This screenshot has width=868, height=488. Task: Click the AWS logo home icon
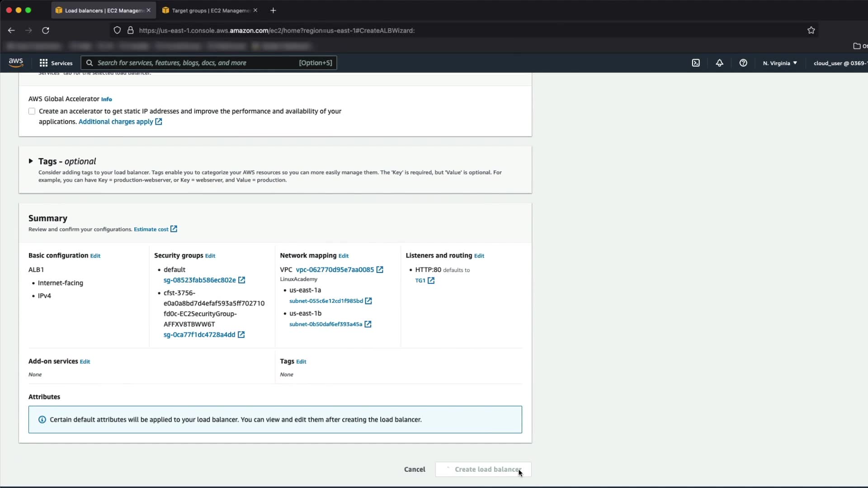[x=16, y=62]
